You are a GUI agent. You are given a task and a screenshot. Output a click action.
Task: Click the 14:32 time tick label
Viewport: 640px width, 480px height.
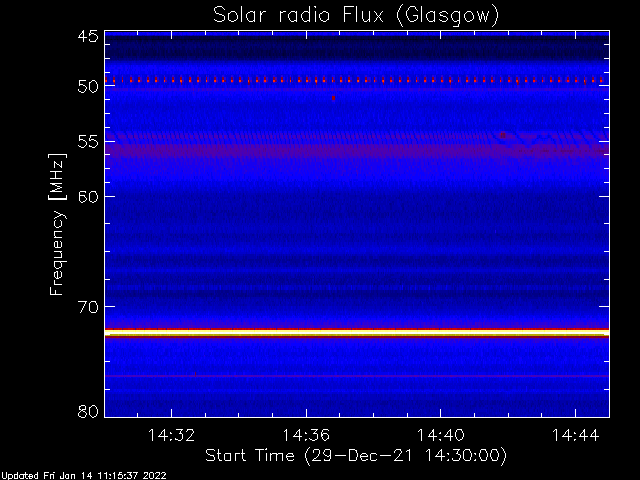(171, 435)
